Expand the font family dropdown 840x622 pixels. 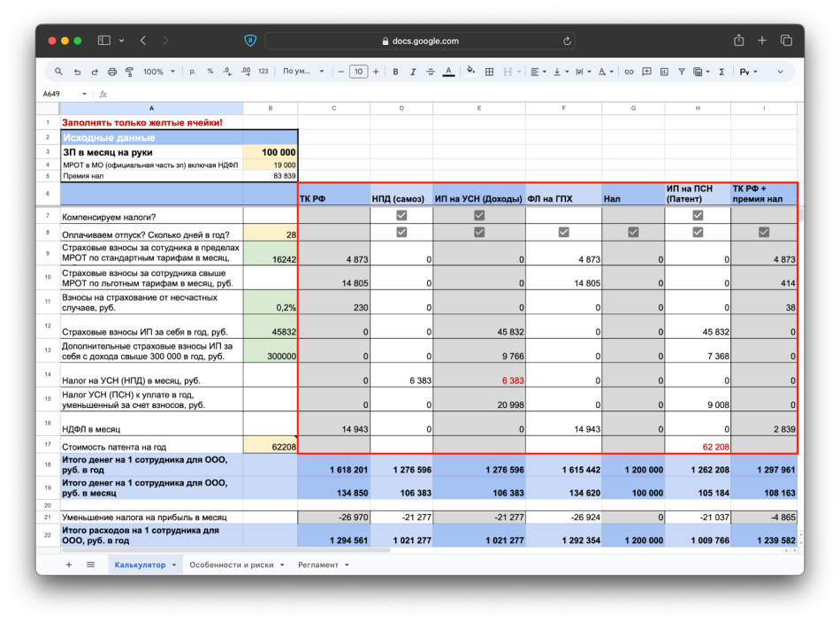pyautogui.click(x=303, y=72)
